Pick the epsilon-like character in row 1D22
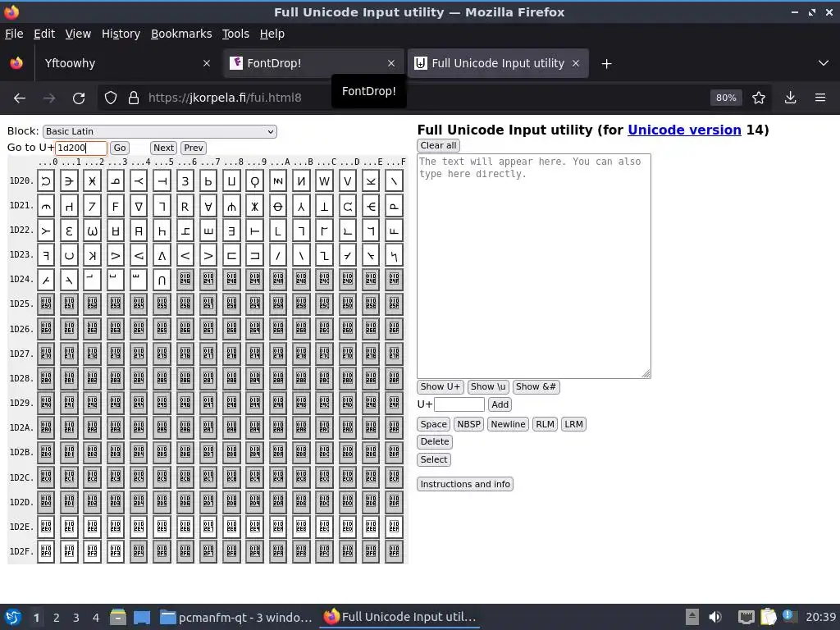This screenshot has width=840, height=630. tap(69, 231)
